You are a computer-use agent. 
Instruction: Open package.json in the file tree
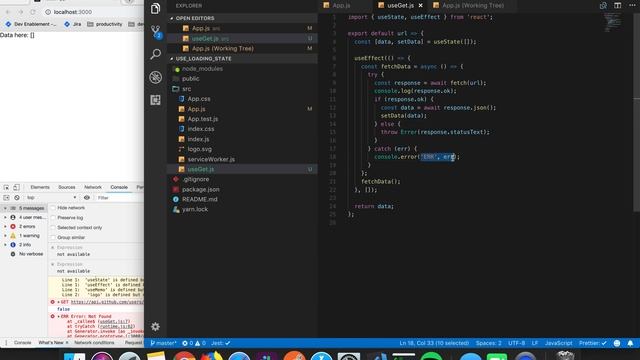[x=200, y=189]
